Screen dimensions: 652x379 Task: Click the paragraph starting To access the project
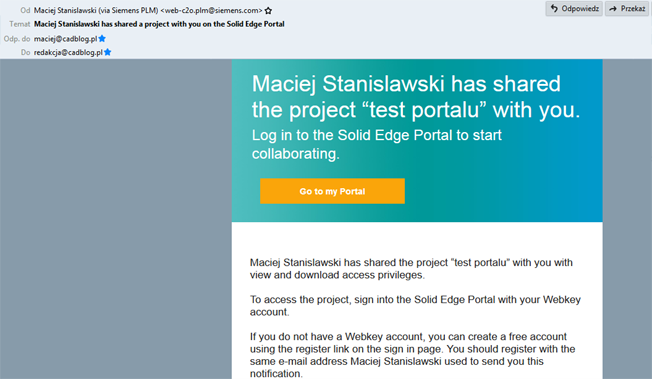point(415,306)
